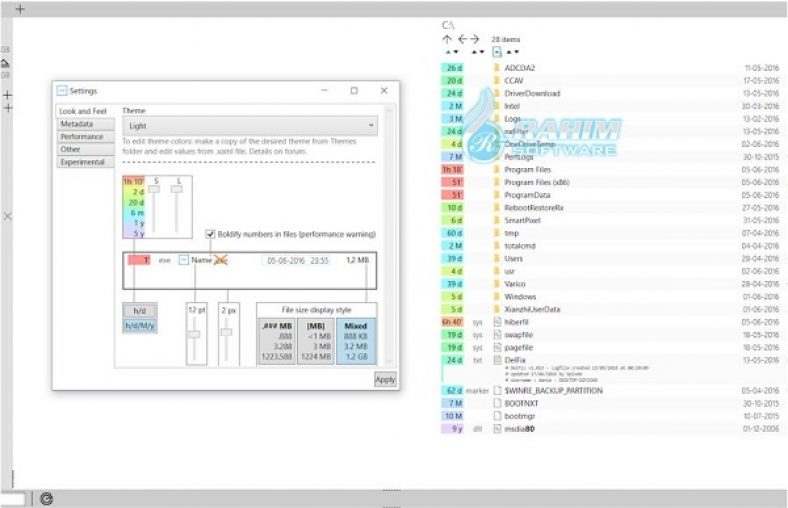Select the h/d/M/y age format option
The width and height of the screenshot is (788, 508).
[x=140, y=326]
